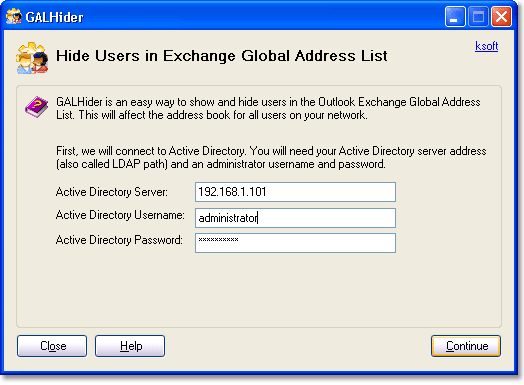Open the ksoft link

coord(486,46)
